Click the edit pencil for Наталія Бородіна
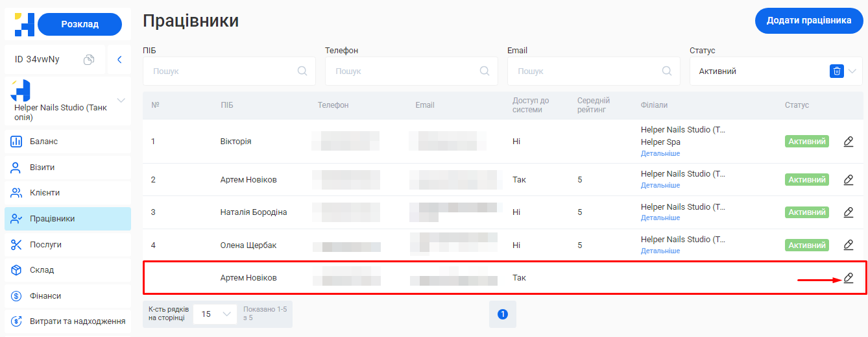Screen dimensions: 868x337 [848, 212]
